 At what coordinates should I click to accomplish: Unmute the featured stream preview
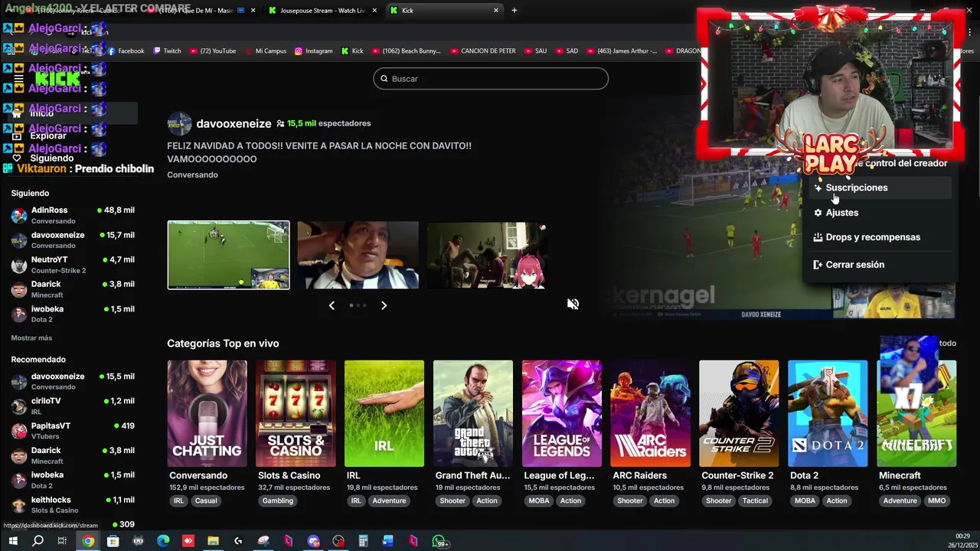(573, 304)
